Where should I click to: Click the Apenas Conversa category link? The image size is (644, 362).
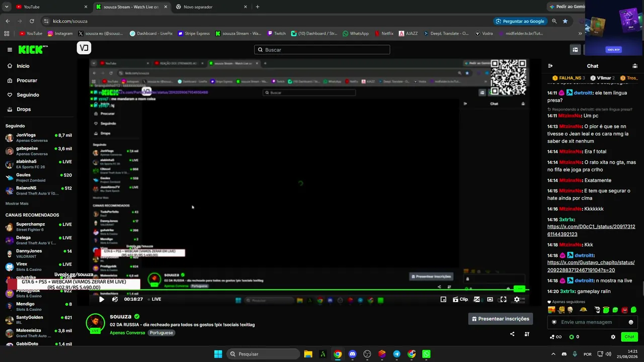[127, 333]
